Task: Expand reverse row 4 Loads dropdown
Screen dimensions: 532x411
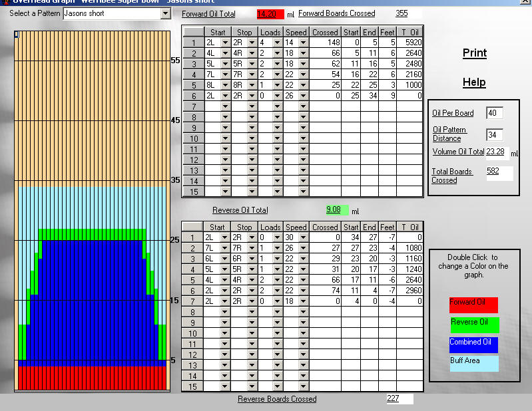Action: click(x=277, y=269)
